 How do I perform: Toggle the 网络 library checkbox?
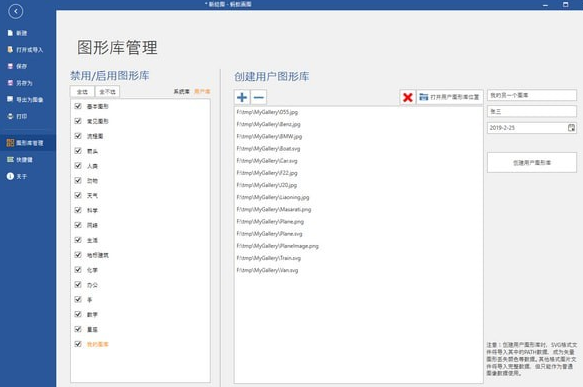(x=78, y=225)
